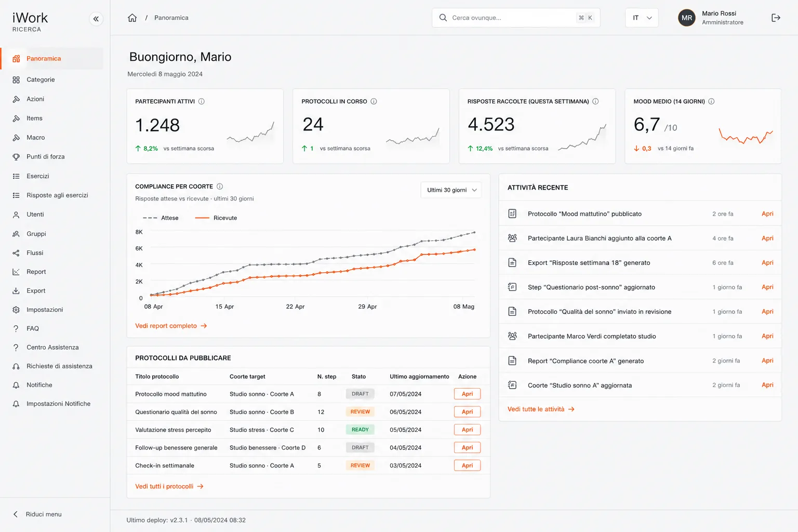Viewport: 798px width, 532px height.
Task: Click Vedi tutti i protocolli link
Action: (x=169, y=486)
